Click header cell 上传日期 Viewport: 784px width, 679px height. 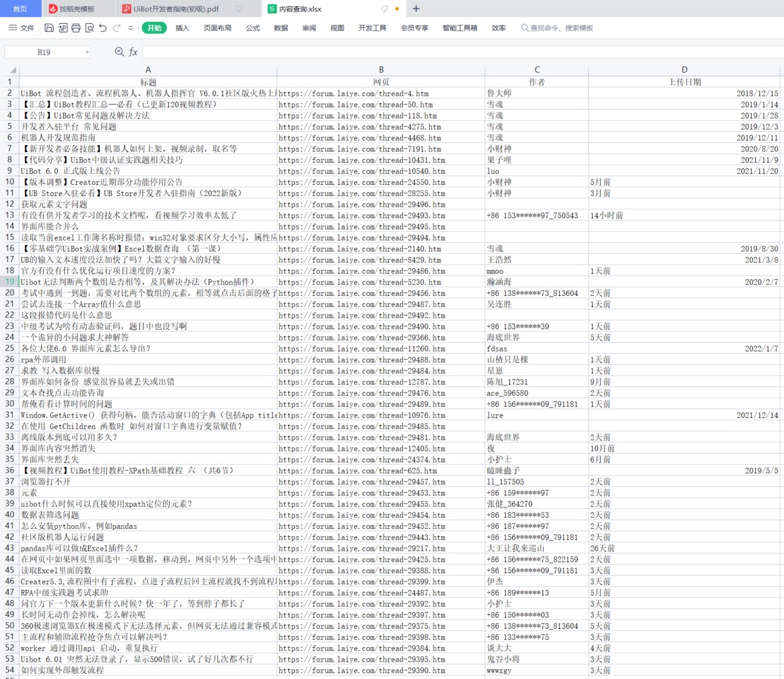685,82
